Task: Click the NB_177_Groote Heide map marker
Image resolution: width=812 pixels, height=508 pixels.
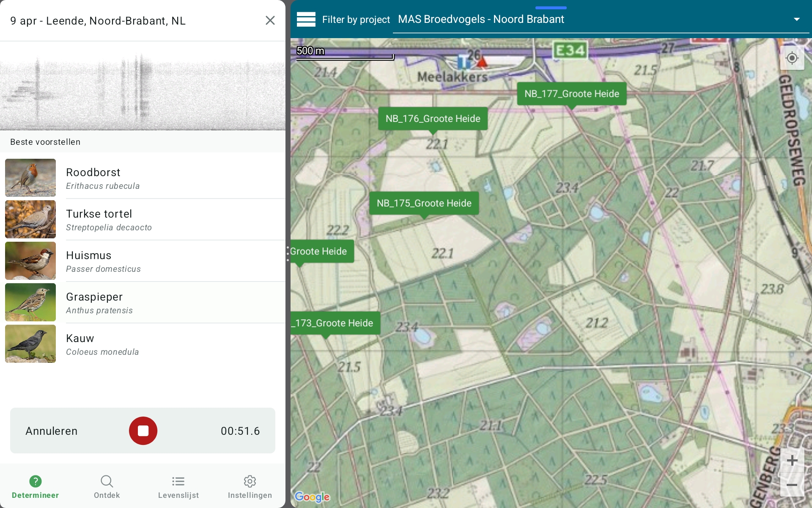Action: (x=571, y=94)
